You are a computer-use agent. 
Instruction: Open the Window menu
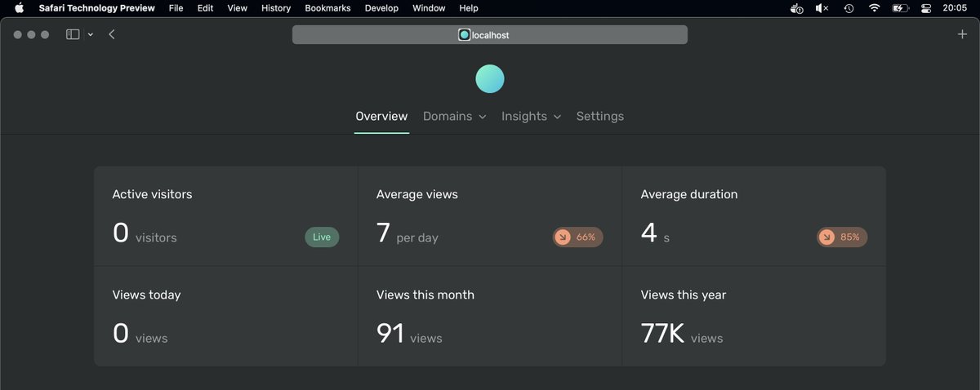pos(429,8)
